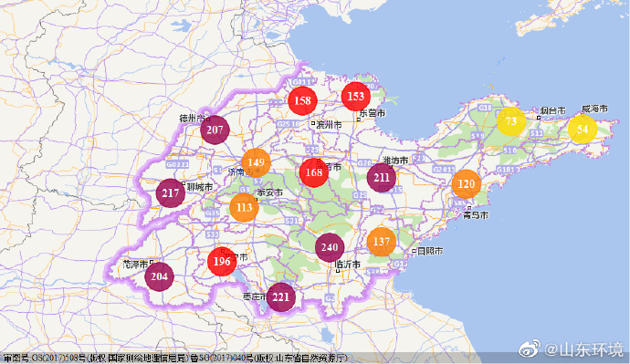Screen dimensions: 630x364
Task: Click the red 168 marker near 淄博
Action: coord(314,172)
